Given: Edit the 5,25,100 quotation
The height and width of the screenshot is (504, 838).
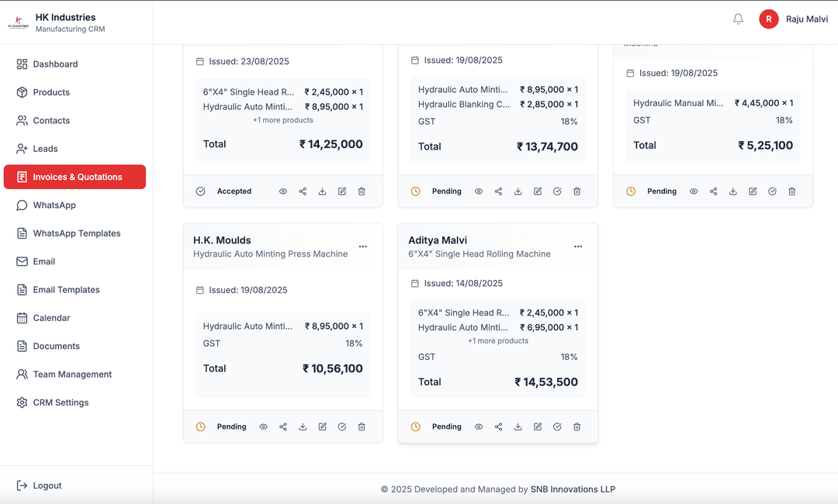Looking at the screenshot, I should pos(753,192).
